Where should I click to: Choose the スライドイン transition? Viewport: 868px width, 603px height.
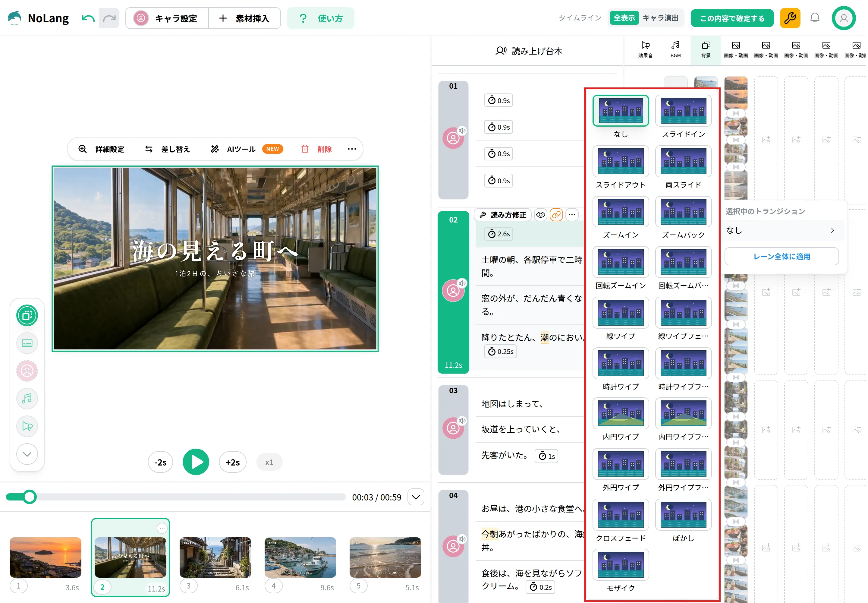[683, 117]
